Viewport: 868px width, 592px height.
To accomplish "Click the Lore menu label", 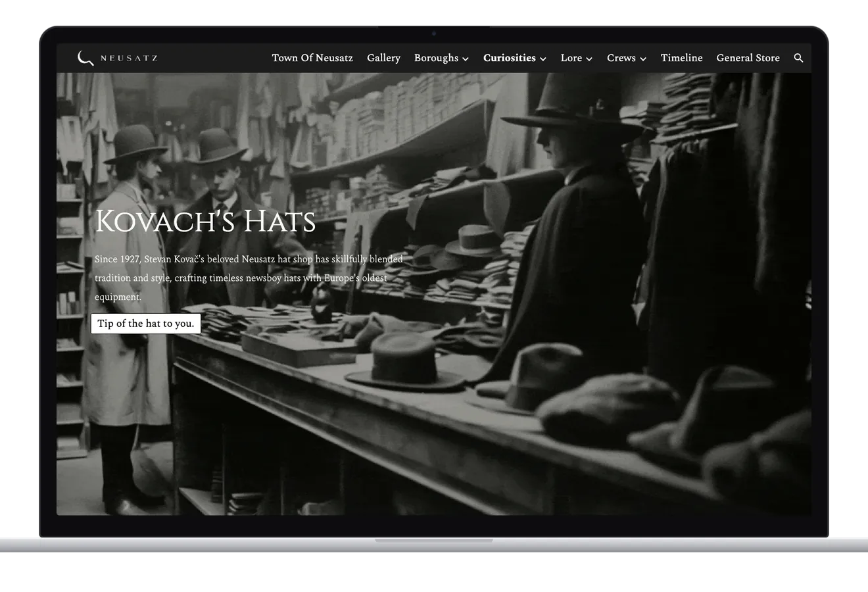I will [x=571, y=58].
